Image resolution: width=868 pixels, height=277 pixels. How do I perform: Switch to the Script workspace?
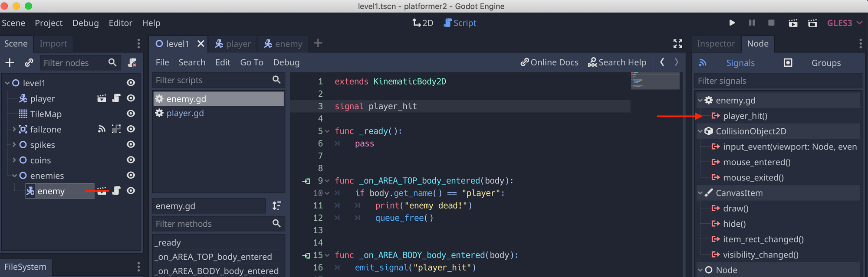click(460, 23)
